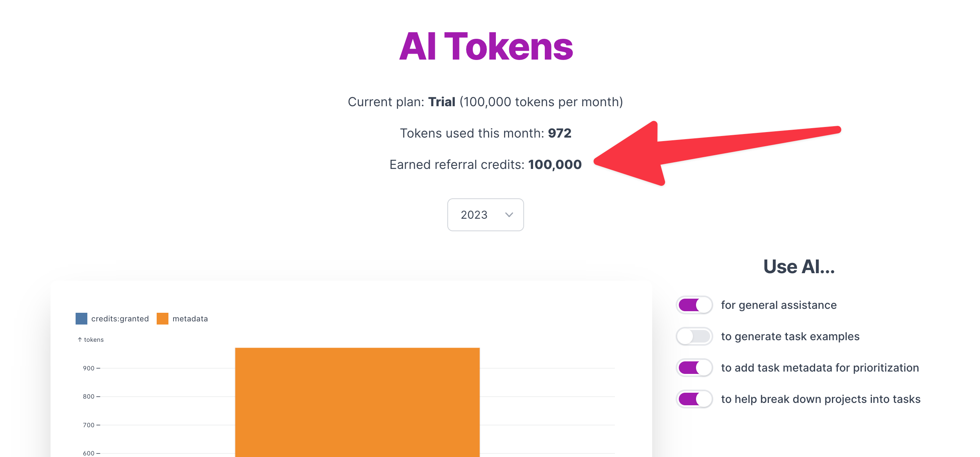Click the 'for general assistance' label
The width and height of the screenshot is (980, 457).
pyautogui.click(x=779, y=305)
